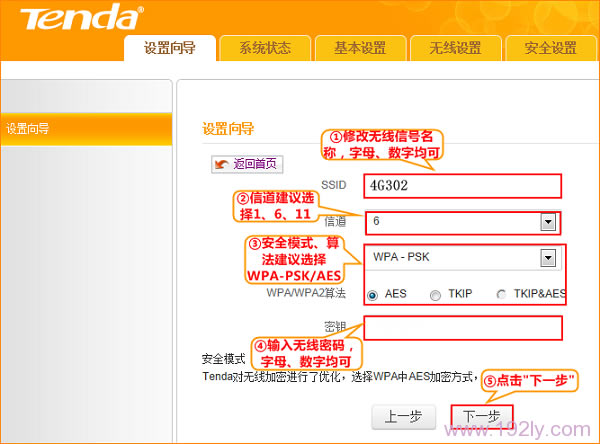Click the 密钥 password input field
Image resolution: width=600 pixels, height=444 pixels.
coord(462,328)
